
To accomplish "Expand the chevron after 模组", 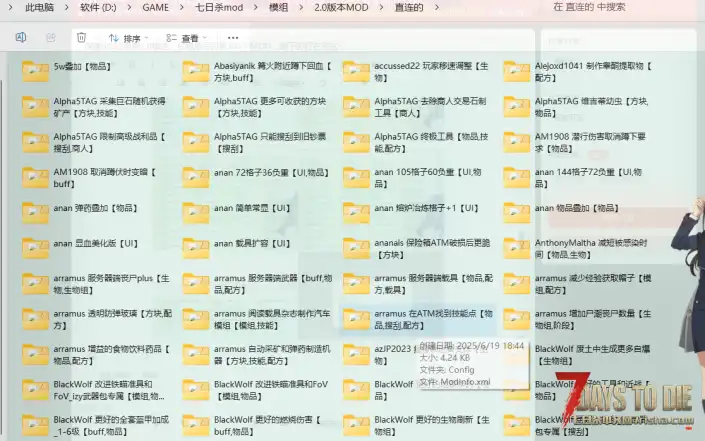I will (301, 8).
